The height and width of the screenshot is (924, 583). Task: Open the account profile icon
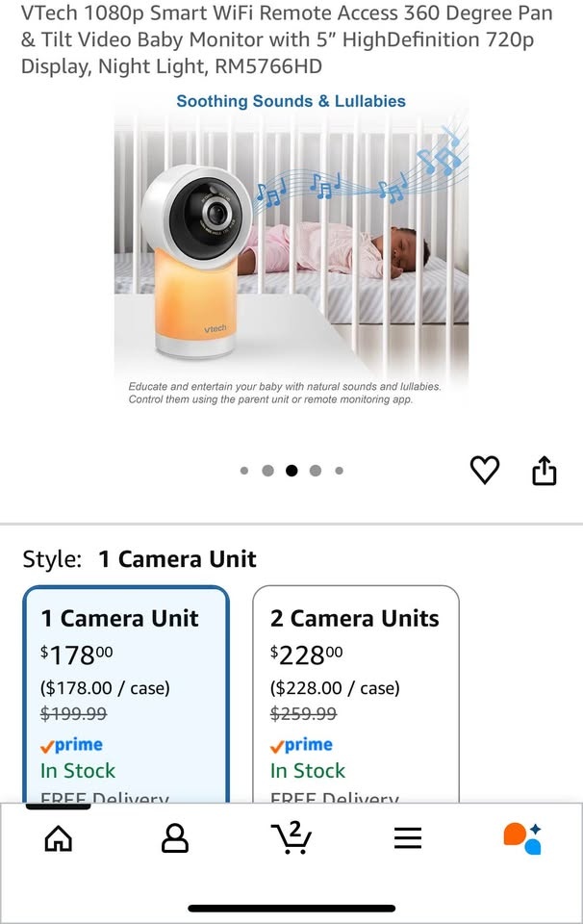[x=175, y=838]
